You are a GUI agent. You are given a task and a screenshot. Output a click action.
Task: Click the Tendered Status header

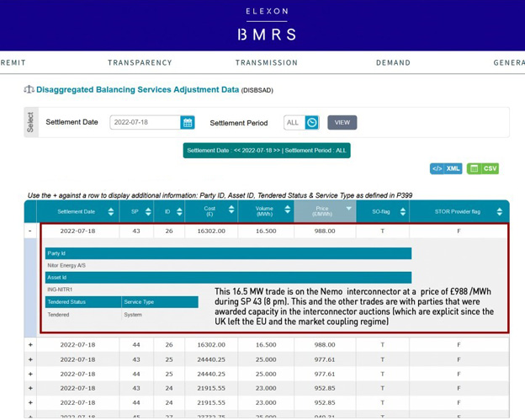[83, 302]
